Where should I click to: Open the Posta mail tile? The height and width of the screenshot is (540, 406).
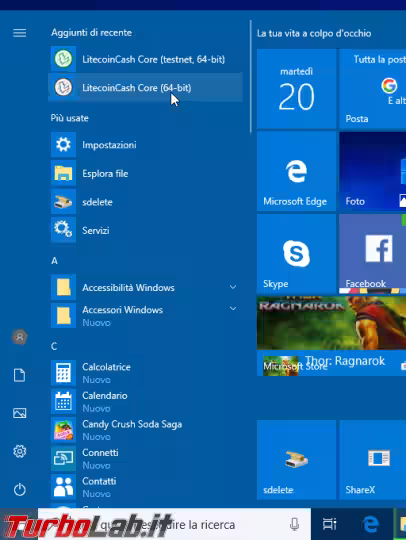[x=373, y=89]
